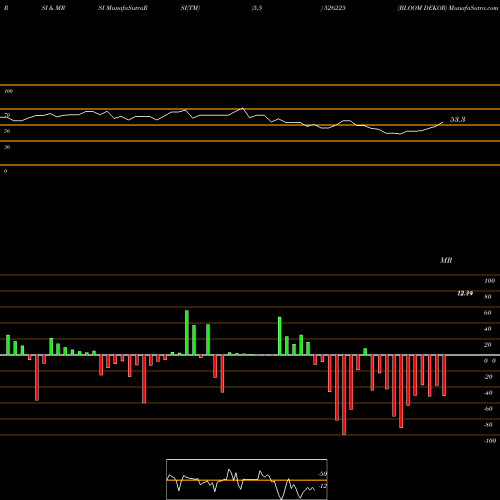Click the MR axis label '-40'
Viewport: 500px width, 500px height.
[488, 393]
